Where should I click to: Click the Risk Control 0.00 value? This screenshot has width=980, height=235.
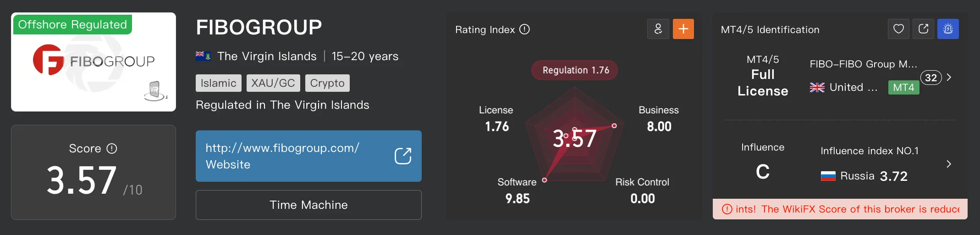pos(643,199)
